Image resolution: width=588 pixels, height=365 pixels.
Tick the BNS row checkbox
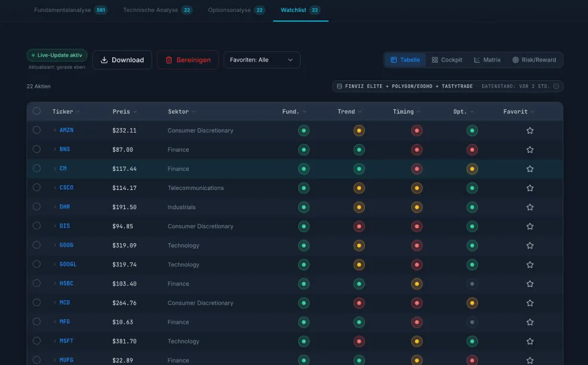[36, 149]
